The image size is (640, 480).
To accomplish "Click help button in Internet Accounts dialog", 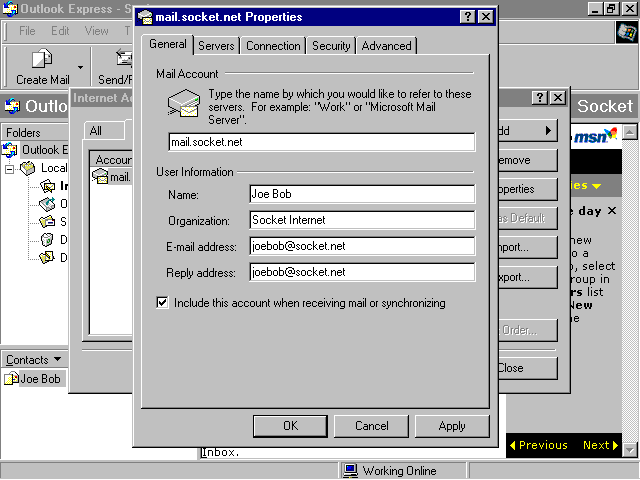I will [x=540, y=98].
